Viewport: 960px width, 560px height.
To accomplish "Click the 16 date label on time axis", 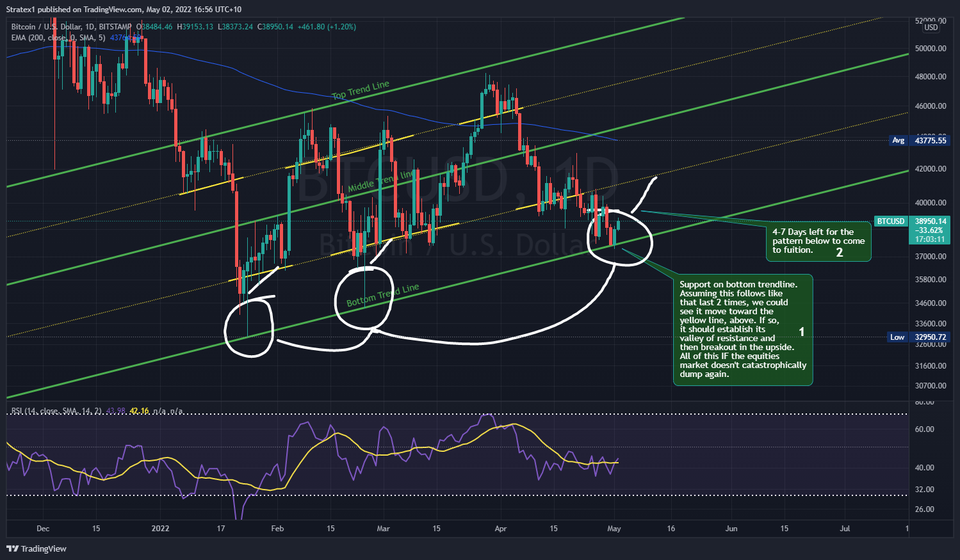I will 671,529.
